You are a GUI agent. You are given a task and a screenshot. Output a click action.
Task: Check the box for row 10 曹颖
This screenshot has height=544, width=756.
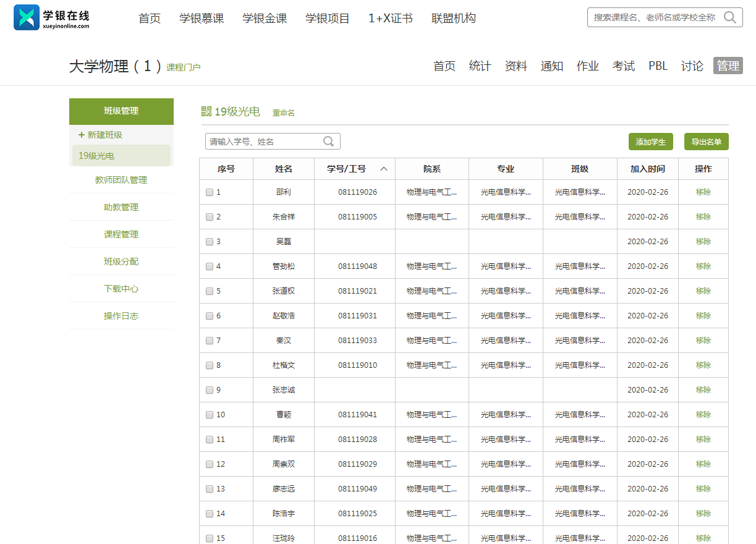210,415
